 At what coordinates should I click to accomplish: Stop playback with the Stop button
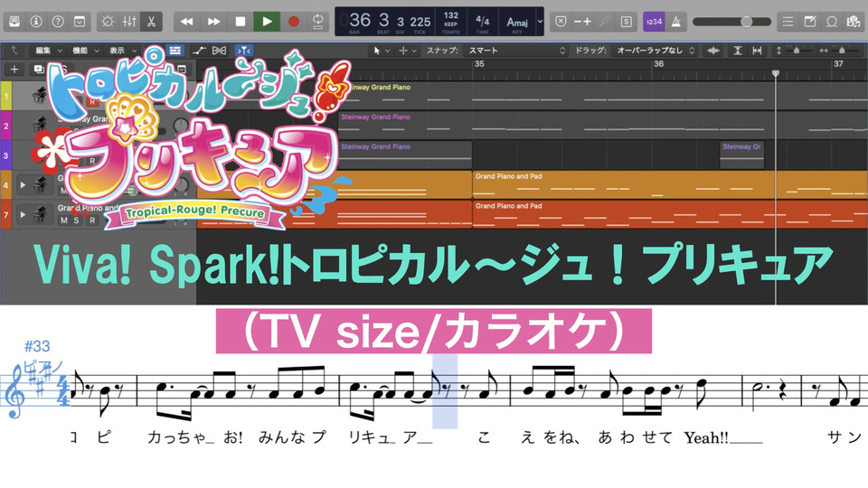pyautogui.click(x=241, y=22)
